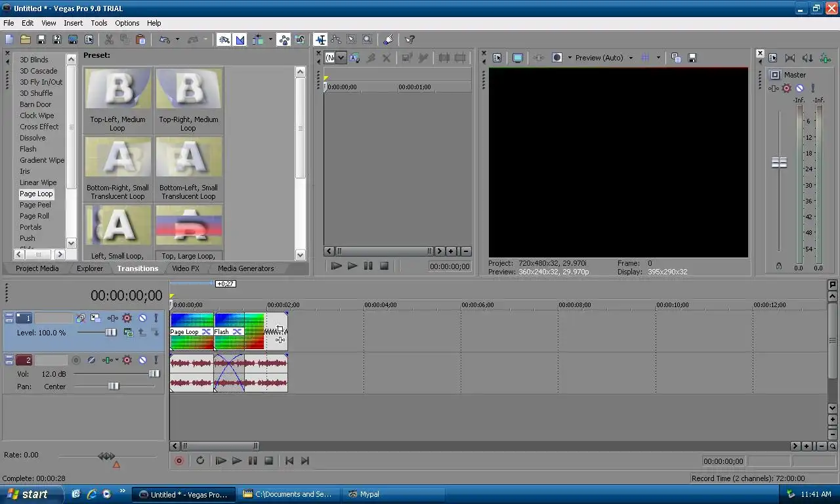Click the Cut scissors icon in main toolbar
This screenshot has width=840, height=504.
(109, 40)
